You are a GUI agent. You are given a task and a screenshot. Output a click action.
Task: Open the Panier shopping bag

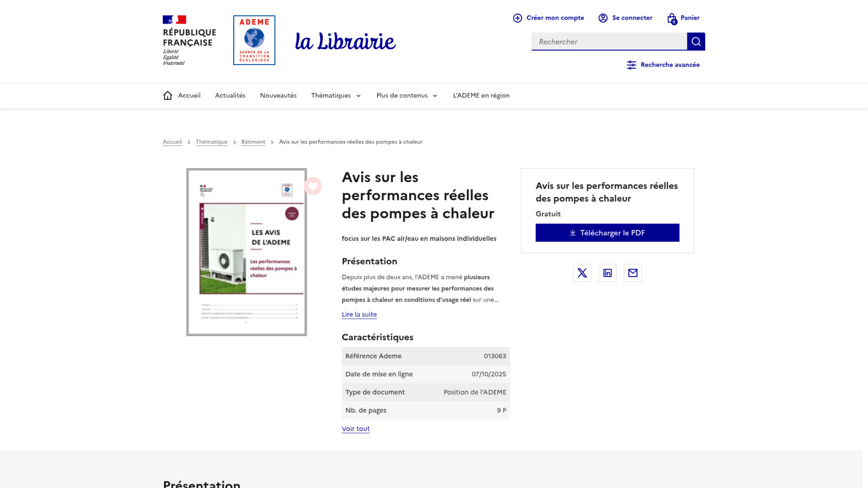[683, 18]
